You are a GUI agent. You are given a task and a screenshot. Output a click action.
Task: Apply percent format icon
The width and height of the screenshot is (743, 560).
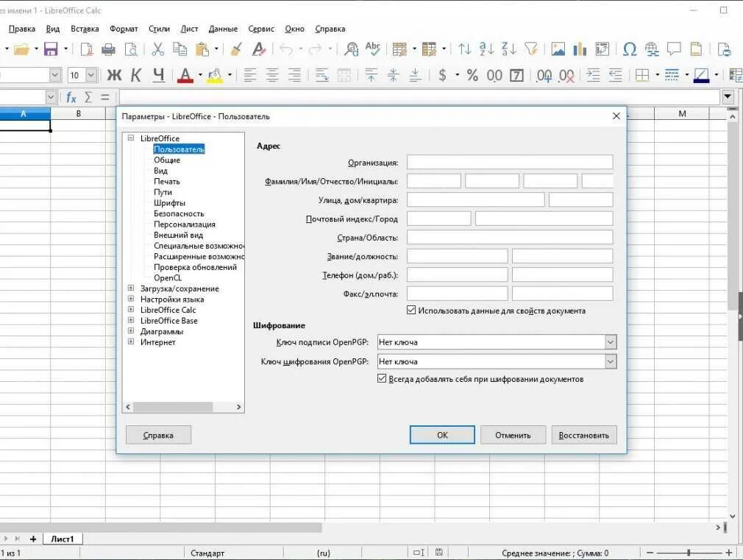click(472, 75)
